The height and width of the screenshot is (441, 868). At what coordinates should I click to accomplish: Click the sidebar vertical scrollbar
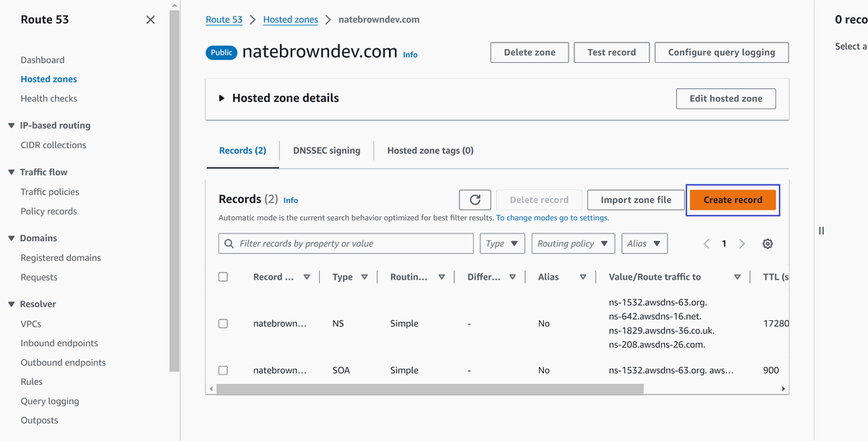point(174,192)
